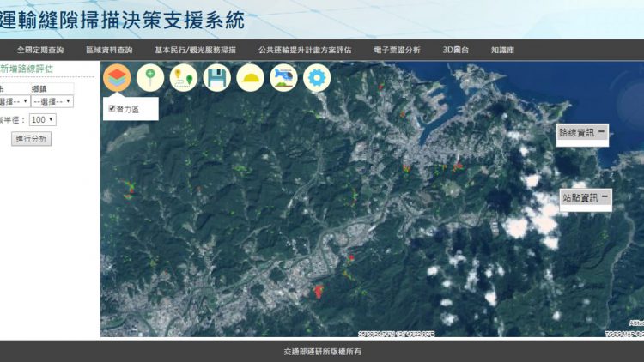Click the 交通部運研所版權所有 footer text
The image size is (644, 362).
[322, 352]
